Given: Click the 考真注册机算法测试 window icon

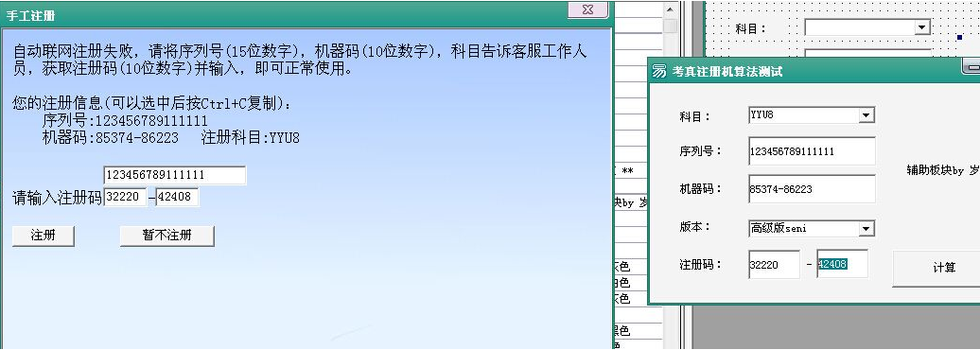Looking at the screenshot, I should point(659,71).
